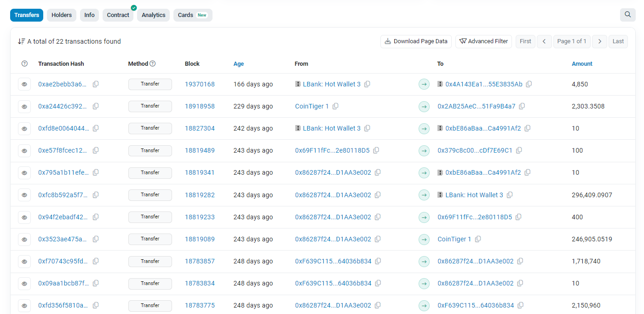Click the Amount column header
Image resolution: width=644 pixels, height=314 pixels.
582,64
